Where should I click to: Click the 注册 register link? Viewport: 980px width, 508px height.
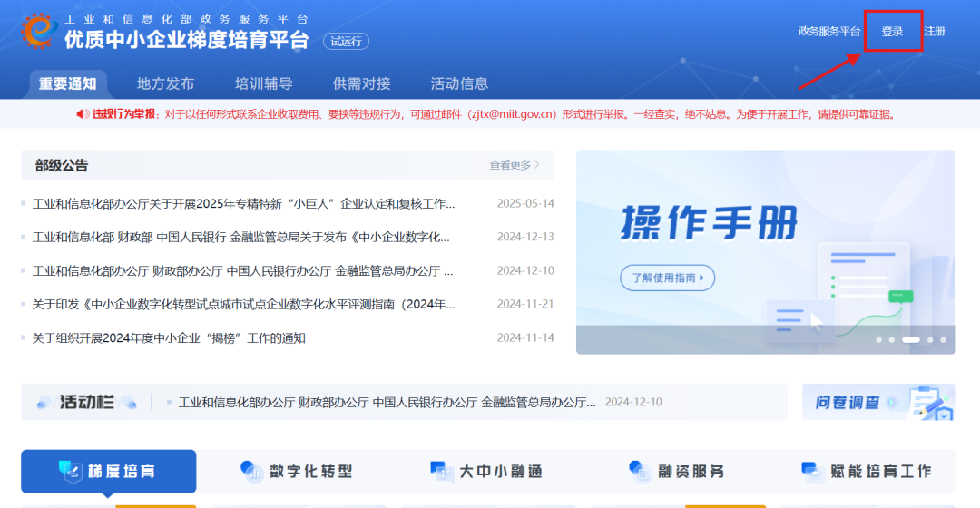tap(935, 31)
